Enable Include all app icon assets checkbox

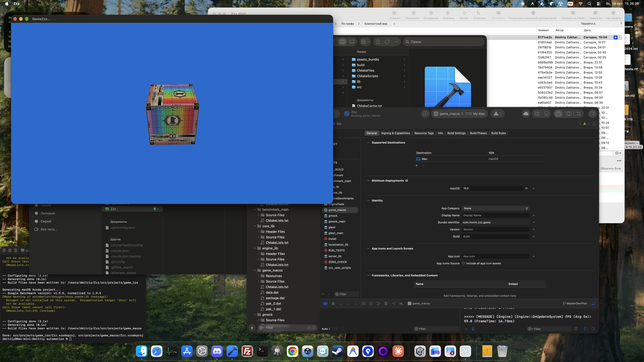[464, 263]
